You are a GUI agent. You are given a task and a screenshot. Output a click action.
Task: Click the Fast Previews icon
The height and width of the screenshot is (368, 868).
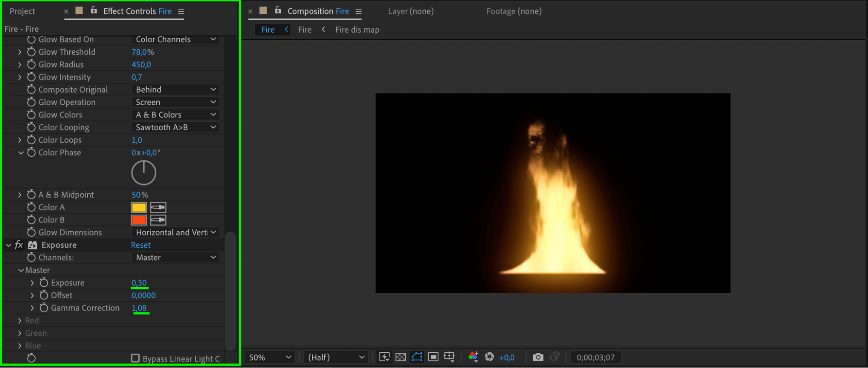point(384,357)
